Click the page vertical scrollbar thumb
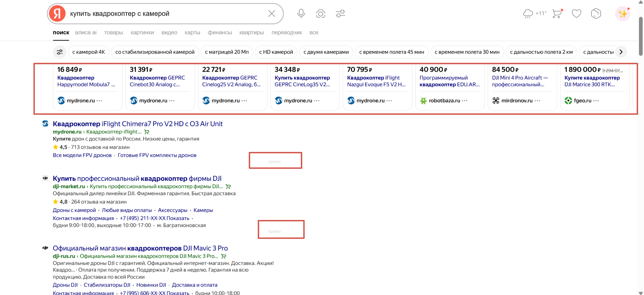Image resolution: width=644 pixels, height=295 pixels. [x=641, y=36]
